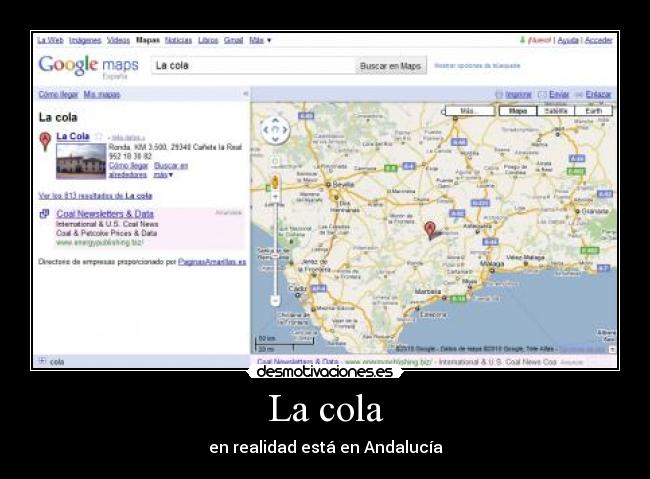Click the Enlazar link icon
650x479 pixels.
579,95
